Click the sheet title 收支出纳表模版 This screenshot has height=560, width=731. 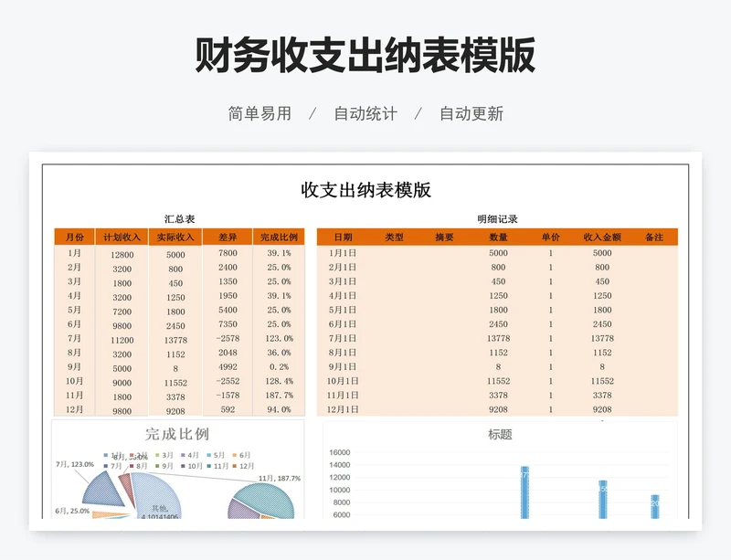coord(365,190)
